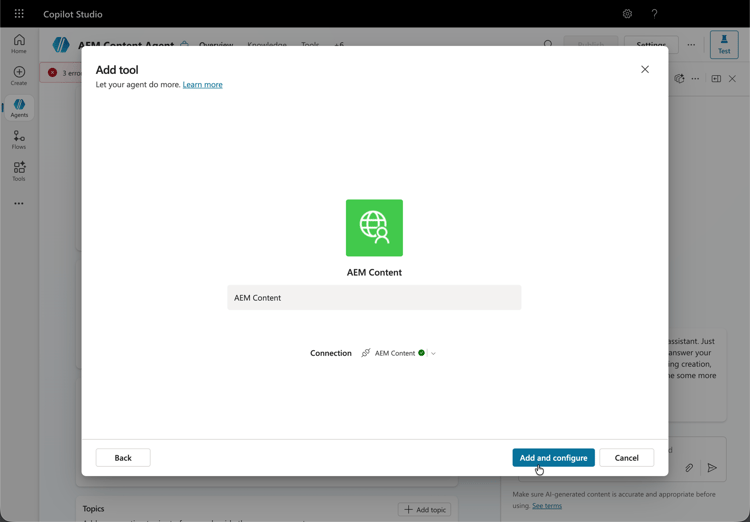Close the Add tool dialog with X
Image resolution: width=750 pixels, height=522 pixels.
(x=645, y=69)
